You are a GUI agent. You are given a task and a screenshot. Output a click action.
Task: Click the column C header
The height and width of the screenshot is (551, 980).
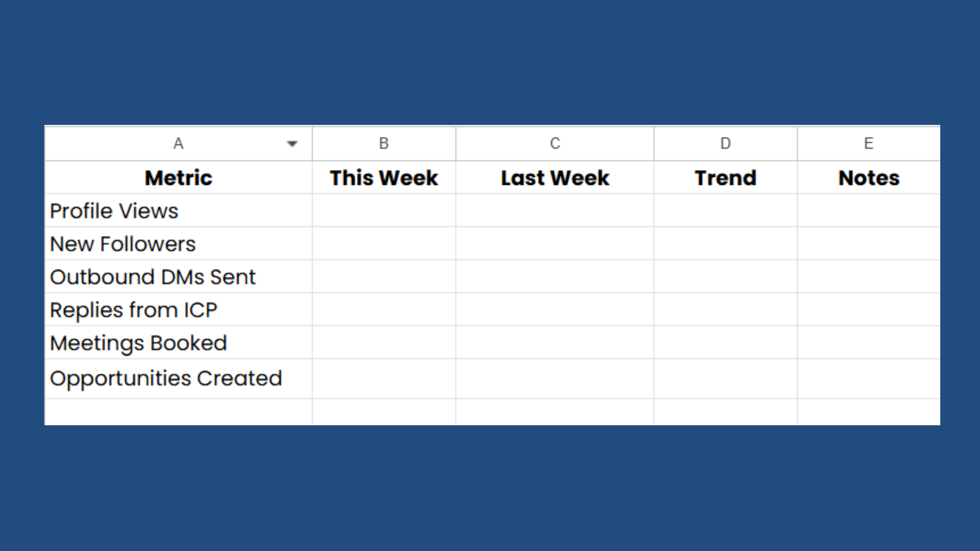[555, 144]
